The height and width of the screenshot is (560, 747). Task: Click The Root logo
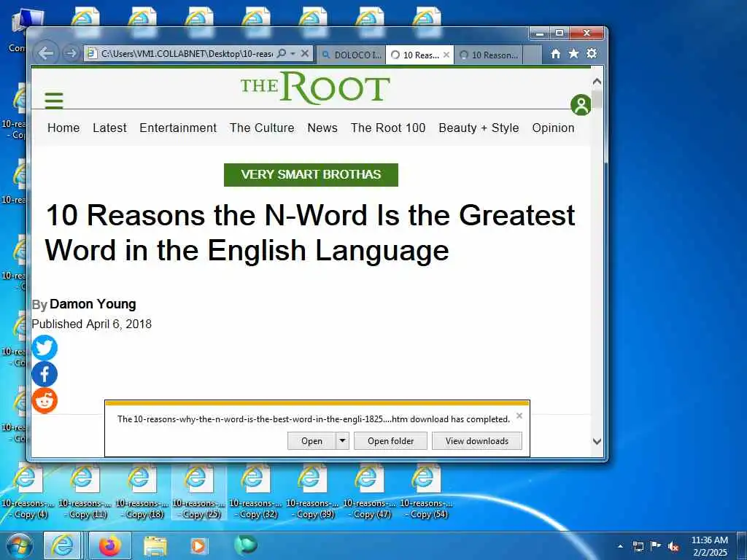(x=315, y=87)
